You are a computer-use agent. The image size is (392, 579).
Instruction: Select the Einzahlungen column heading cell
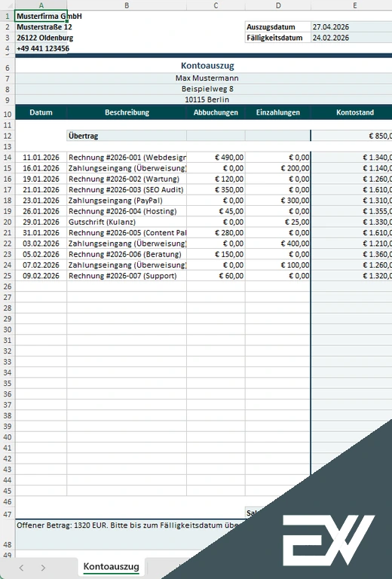click(x=278, y=112)
